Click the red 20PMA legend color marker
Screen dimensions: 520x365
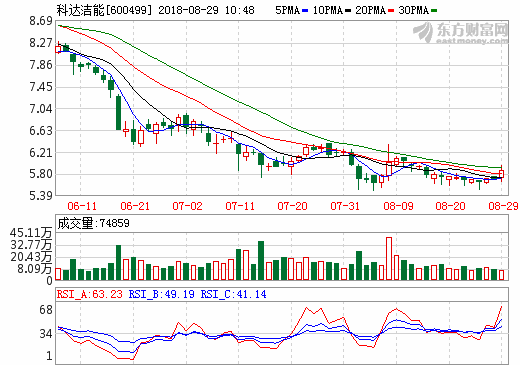391,11
